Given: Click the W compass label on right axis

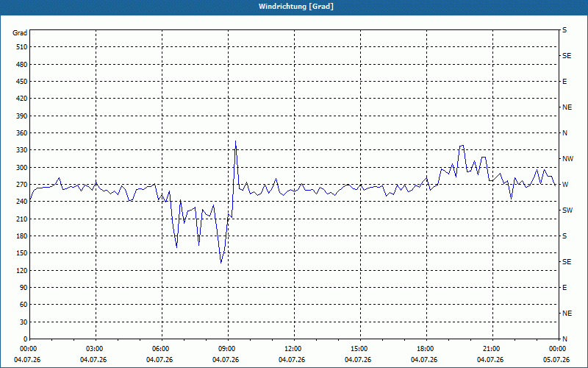Looking at the screenshot, I should pos(565,185).
